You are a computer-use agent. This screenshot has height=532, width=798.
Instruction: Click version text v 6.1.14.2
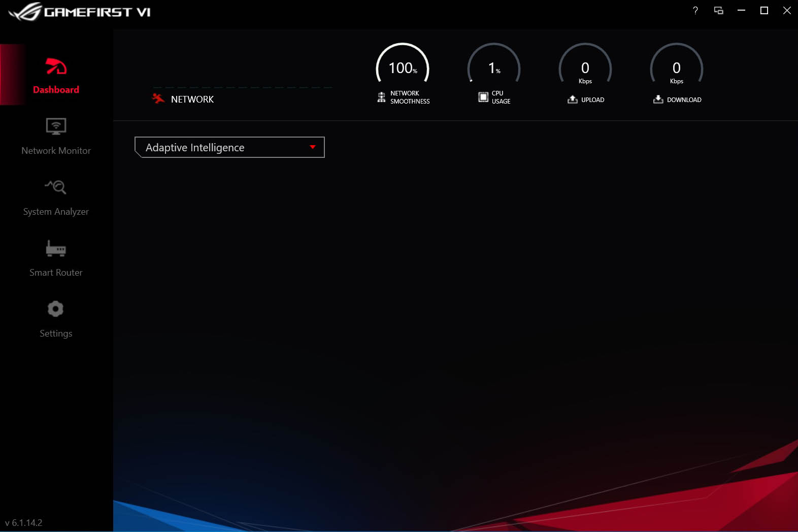coord(23,522)
